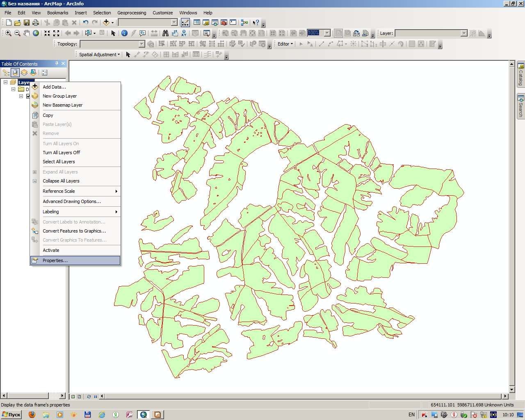525x420 pixels.
Task: Click the Save document icon
Action: (27, 23)
